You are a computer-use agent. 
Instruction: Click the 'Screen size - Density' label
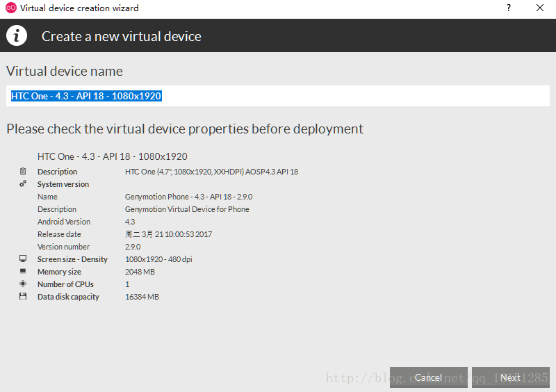pos(72,259)
